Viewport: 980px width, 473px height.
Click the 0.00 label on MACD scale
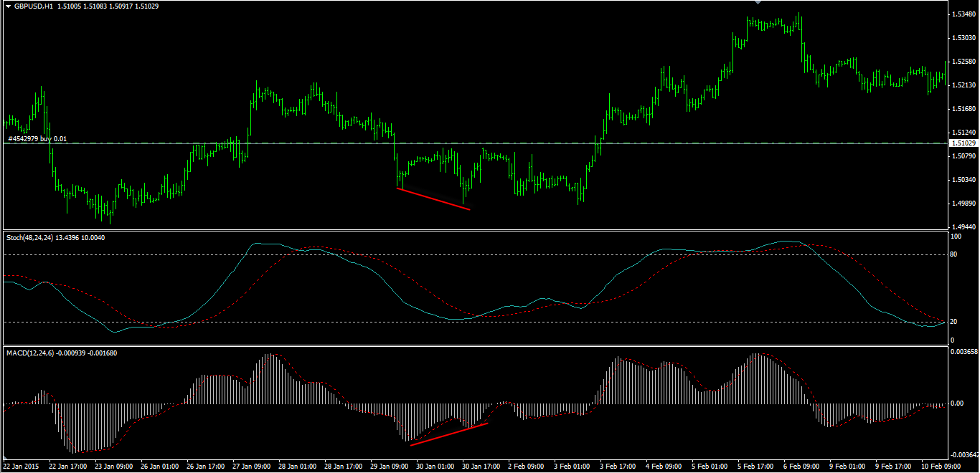point(957,403)
